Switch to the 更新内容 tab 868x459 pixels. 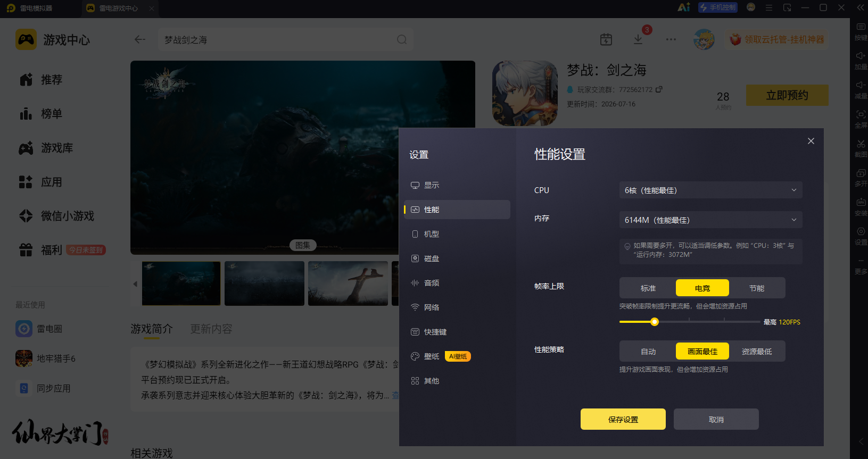click(x=211, y=329)
